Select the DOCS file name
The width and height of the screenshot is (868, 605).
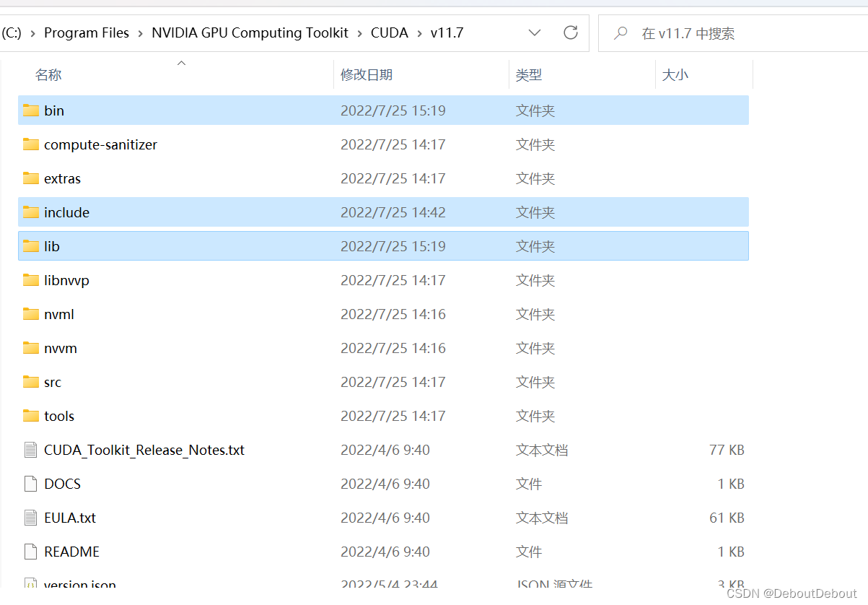point(63,484)
